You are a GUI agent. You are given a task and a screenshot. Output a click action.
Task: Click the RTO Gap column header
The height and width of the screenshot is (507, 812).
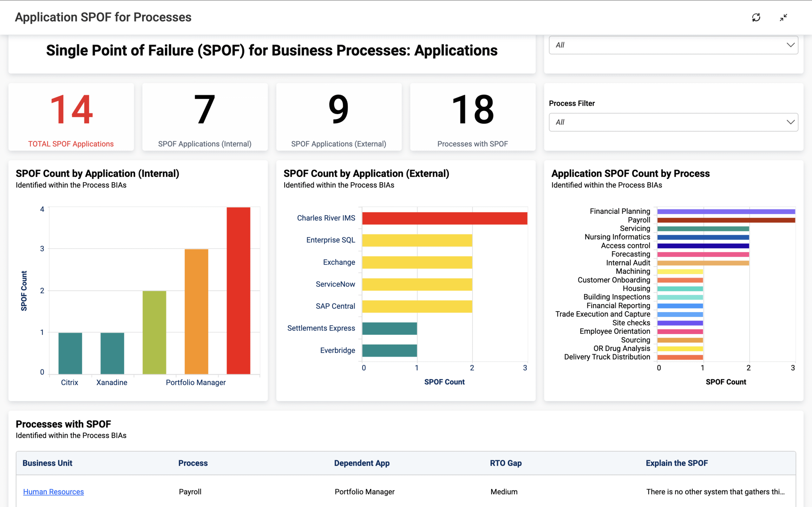click(506, 463)
